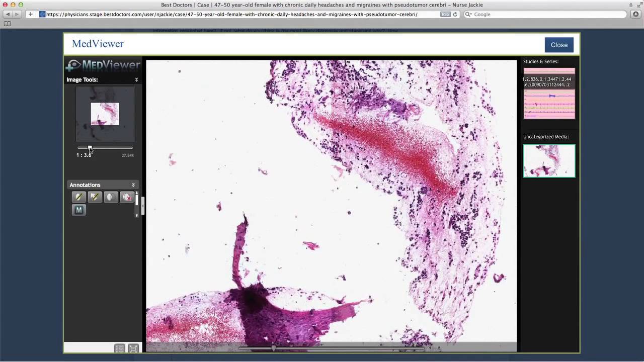Collapse the Annotations panel
Viewport: 644px width, 362px height.
point(133,185)
